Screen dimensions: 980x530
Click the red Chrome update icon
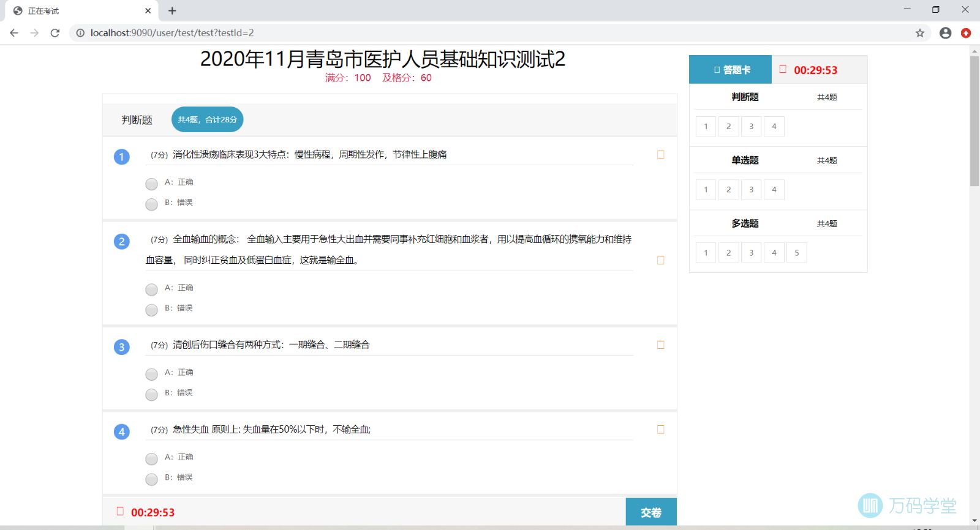coord(966,33)
